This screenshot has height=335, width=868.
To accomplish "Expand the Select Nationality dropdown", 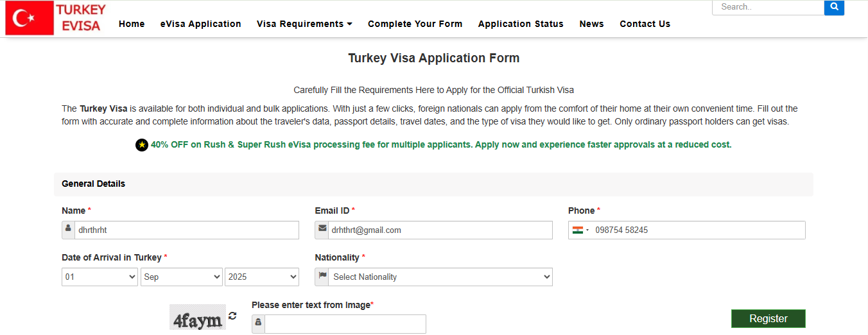I will coord(440,277).
